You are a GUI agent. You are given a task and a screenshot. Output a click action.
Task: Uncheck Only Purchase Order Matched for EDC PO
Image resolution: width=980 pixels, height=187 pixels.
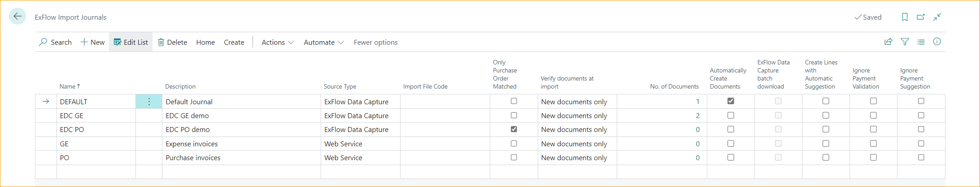click(514, 129)
